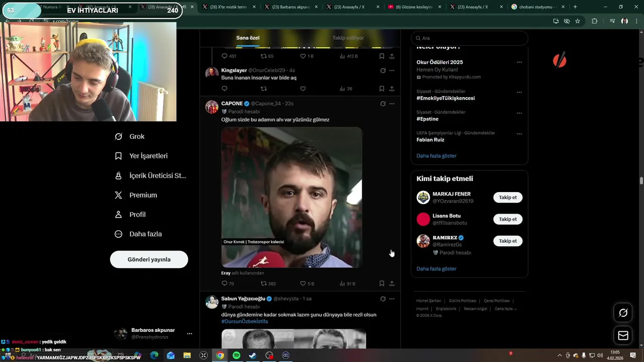
Task: Click the Gönderi yayınla button
Action: pyautogui.click(x=149, y=259)
